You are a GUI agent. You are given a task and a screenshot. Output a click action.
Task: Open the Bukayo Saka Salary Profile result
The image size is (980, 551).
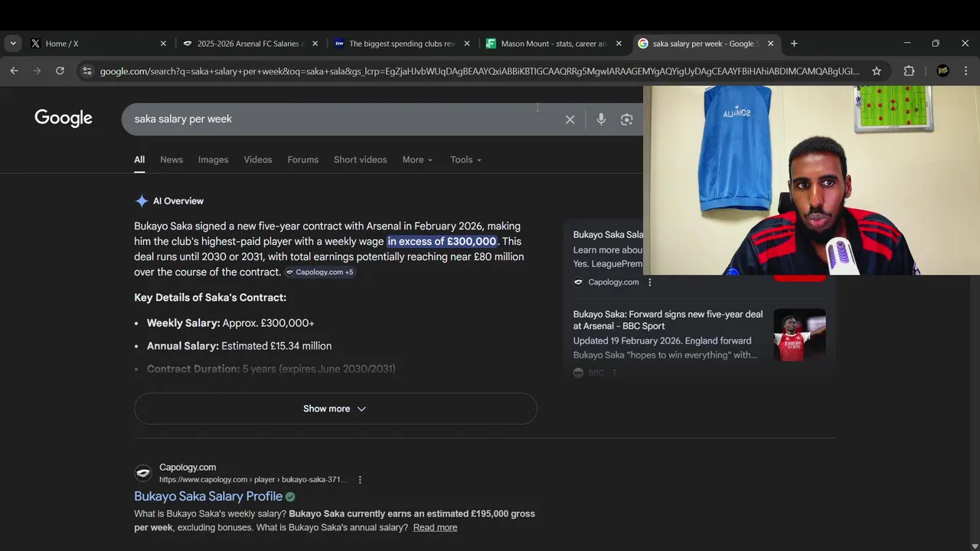tap(208, 497)
